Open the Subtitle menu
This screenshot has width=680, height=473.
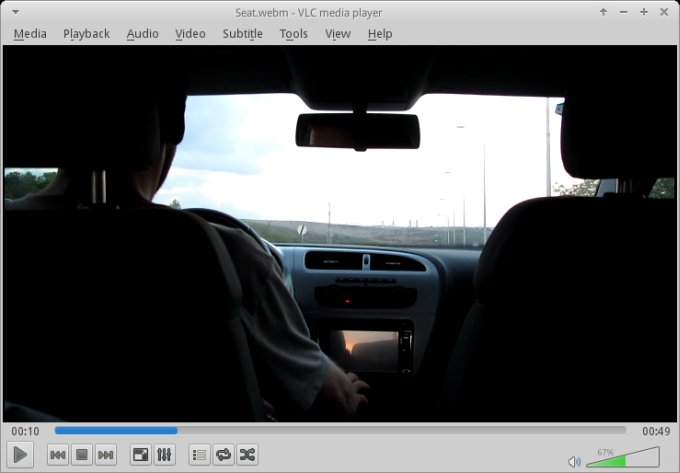242,34
